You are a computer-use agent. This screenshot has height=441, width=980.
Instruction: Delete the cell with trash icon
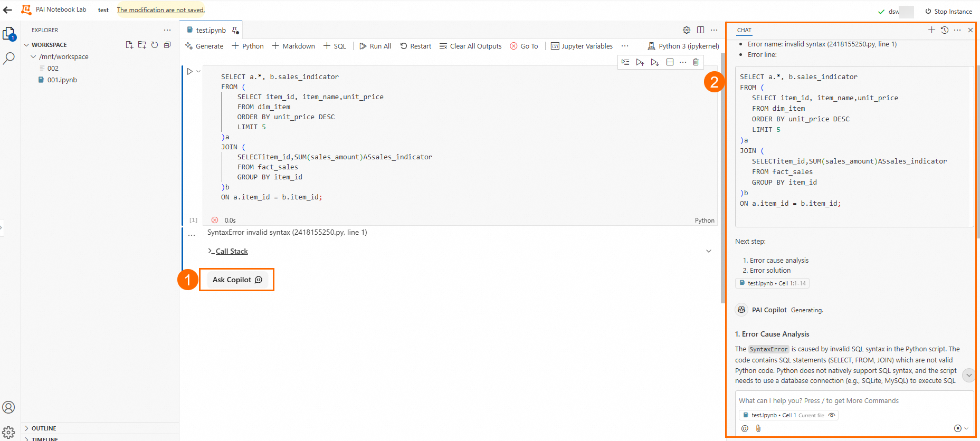(x=696, y=62)
